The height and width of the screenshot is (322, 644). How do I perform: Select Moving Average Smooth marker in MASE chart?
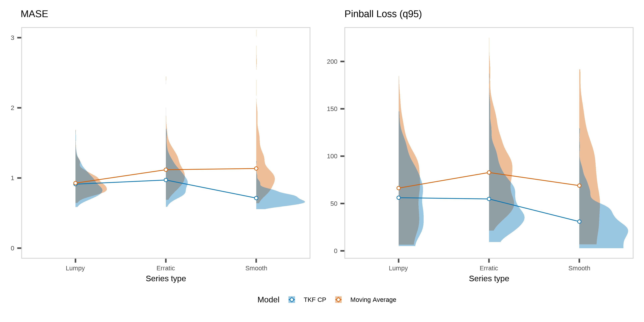[x=256, y=169]
